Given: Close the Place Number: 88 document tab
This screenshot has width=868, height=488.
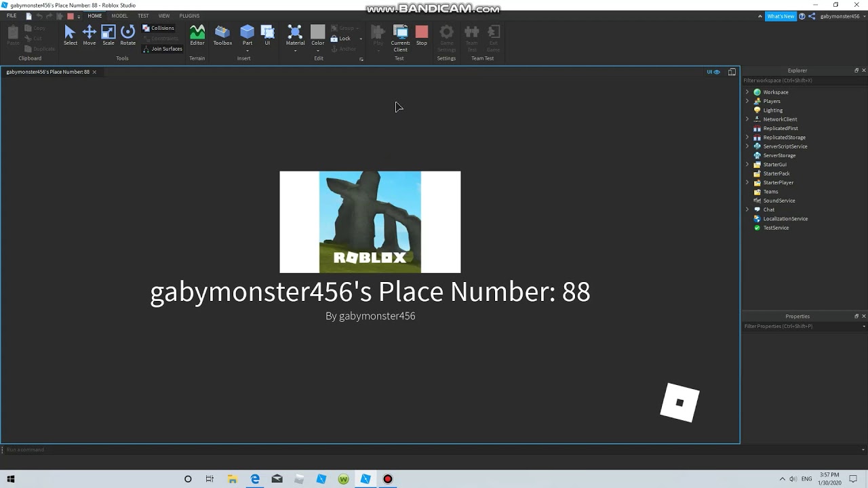Looking at the screenshot, I should pyautogui.click(x=94, y=72).
